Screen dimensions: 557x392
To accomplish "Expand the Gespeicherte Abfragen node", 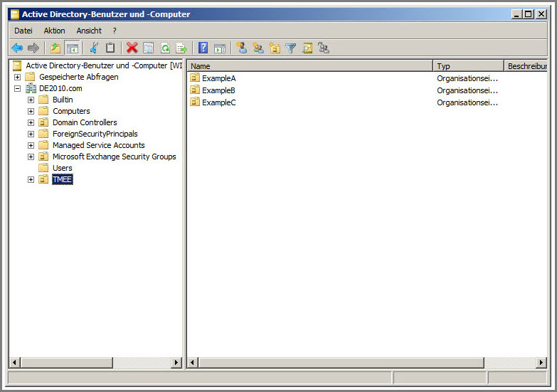I will (17, 77).
